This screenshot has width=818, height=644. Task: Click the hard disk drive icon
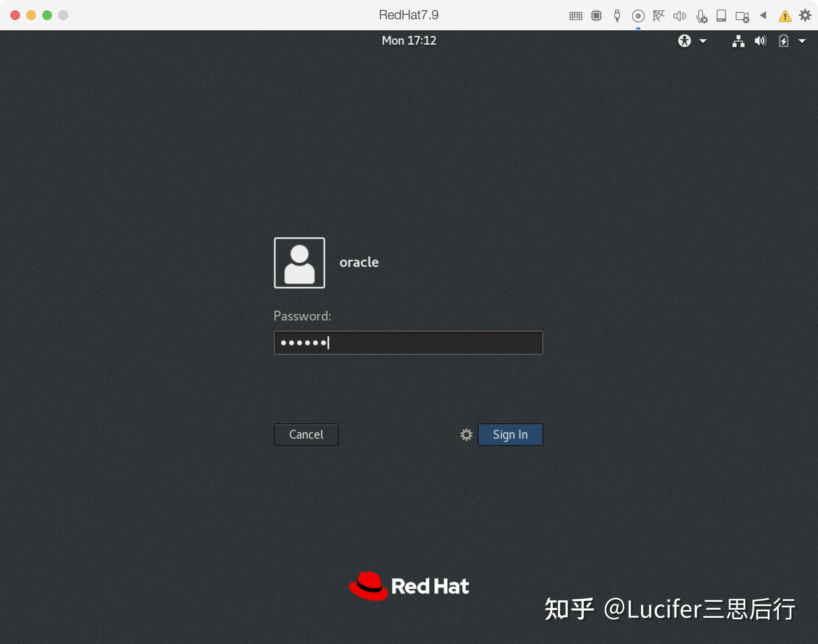[721, 16]
